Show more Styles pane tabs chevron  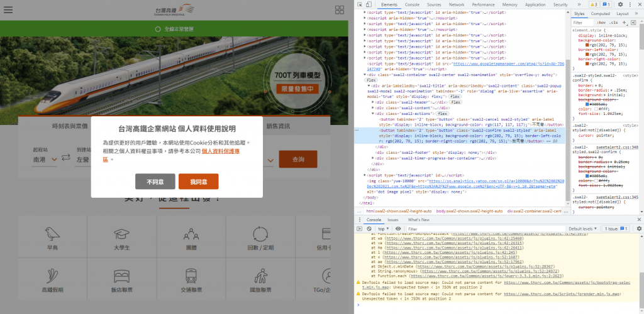pos(637,14)
